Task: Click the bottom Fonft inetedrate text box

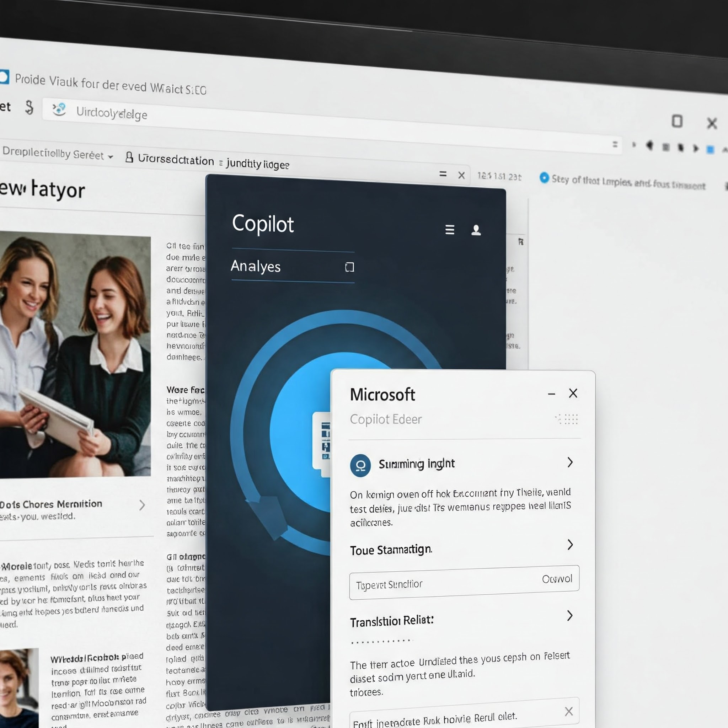Action: click(464, 713)
